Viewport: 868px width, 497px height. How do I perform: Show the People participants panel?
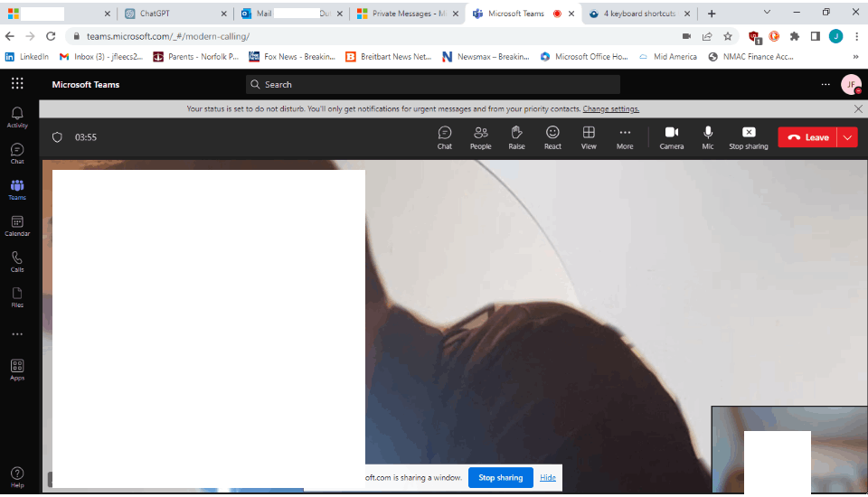480,137
